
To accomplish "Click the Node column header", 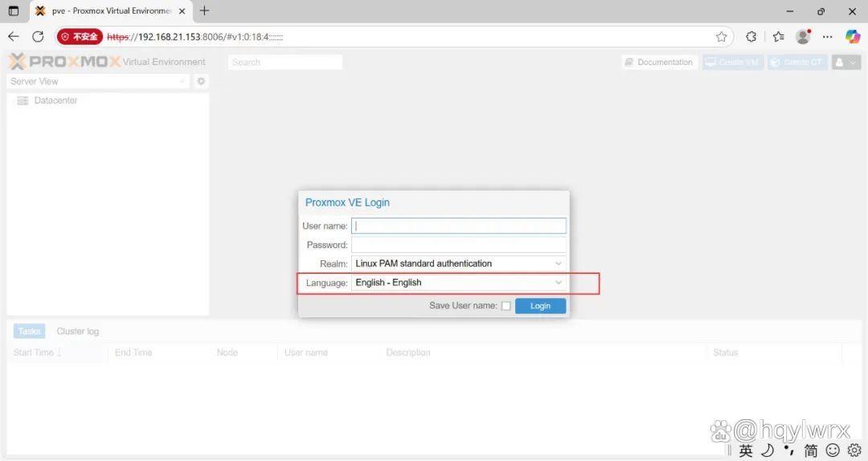I will [227, 353].
